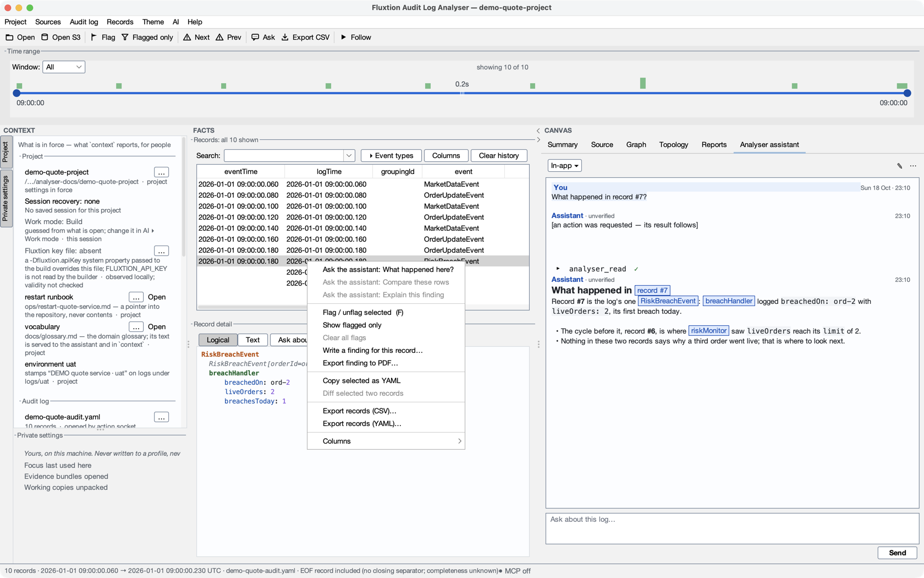
Task: Open the assistant ellipsis options menu
Action: tap(913, 166)
